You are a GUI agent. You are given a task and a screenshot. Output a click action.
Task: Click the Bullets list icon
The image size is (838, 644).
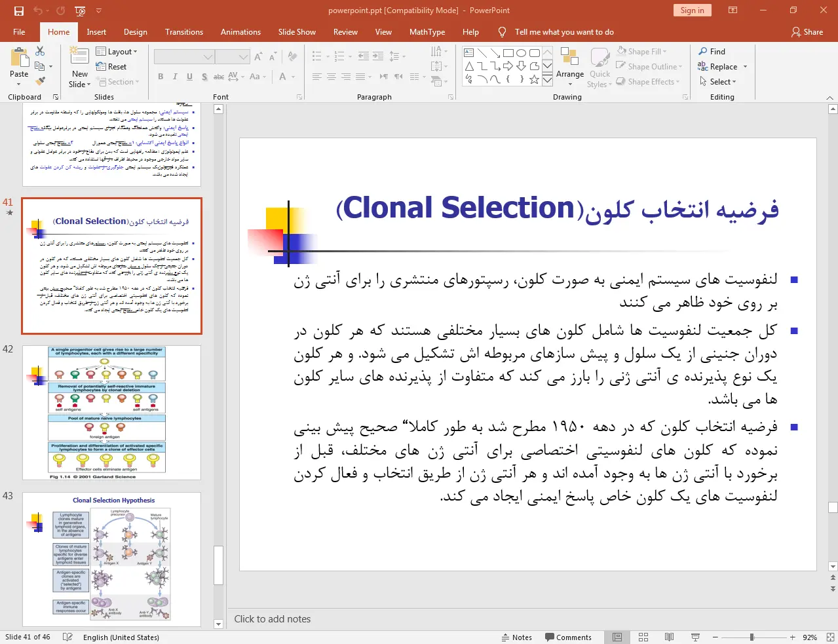[317, 56]
